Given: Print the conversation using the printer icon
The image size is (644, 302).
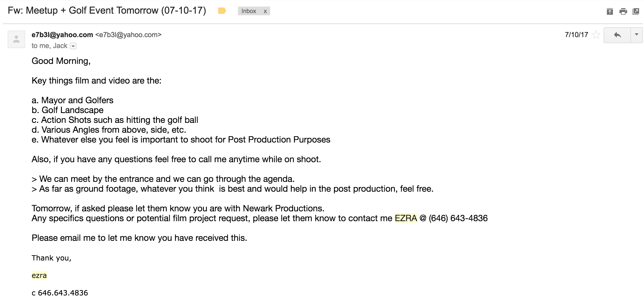Looking at the screenshot, I should [x=623, y=11].
